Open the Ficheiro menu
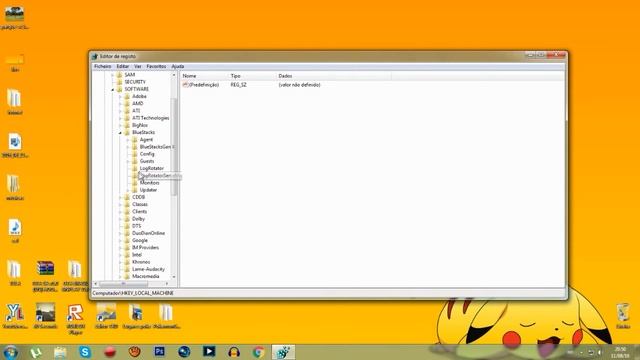 tap(102, 66)
